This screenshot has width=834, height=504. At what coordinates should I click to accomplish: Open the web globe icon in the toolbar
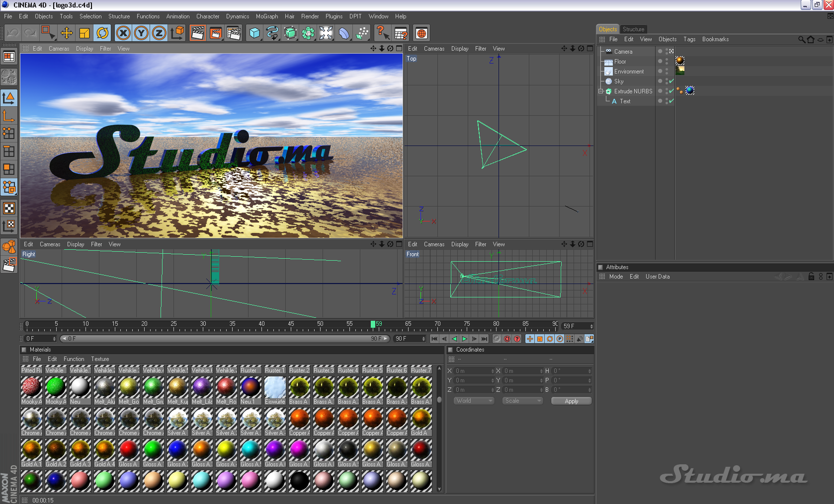point(421,33)
